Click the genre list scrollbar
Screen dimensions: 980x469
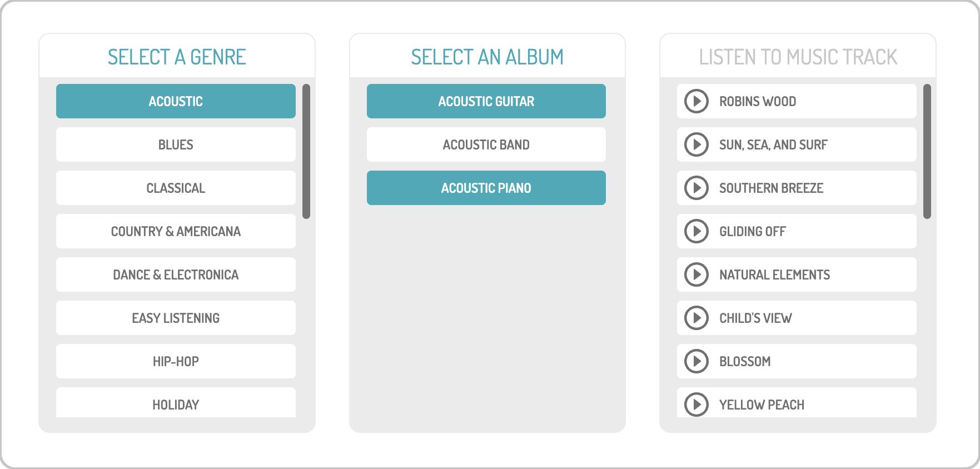coord(307,150)
